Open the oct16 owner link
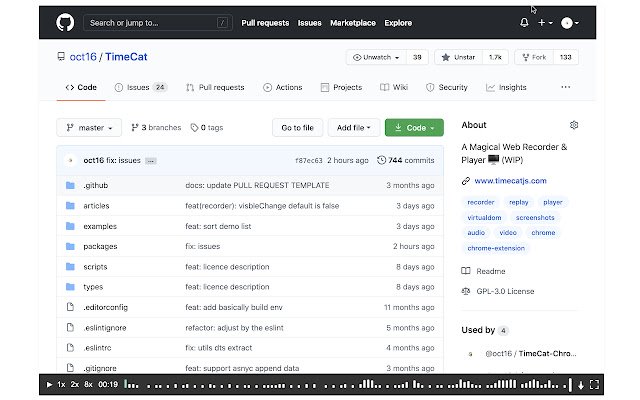 tap(83, 57)
